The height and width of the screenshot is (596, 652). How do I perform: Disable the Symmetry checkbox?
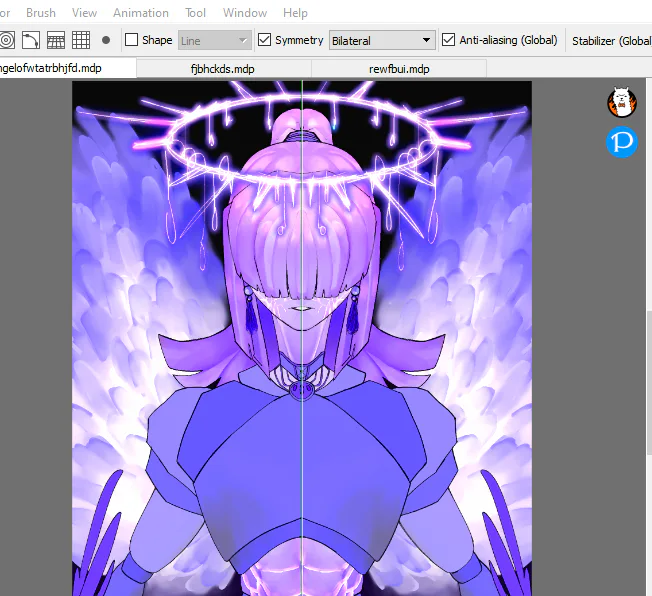click(x=264, y=40)
